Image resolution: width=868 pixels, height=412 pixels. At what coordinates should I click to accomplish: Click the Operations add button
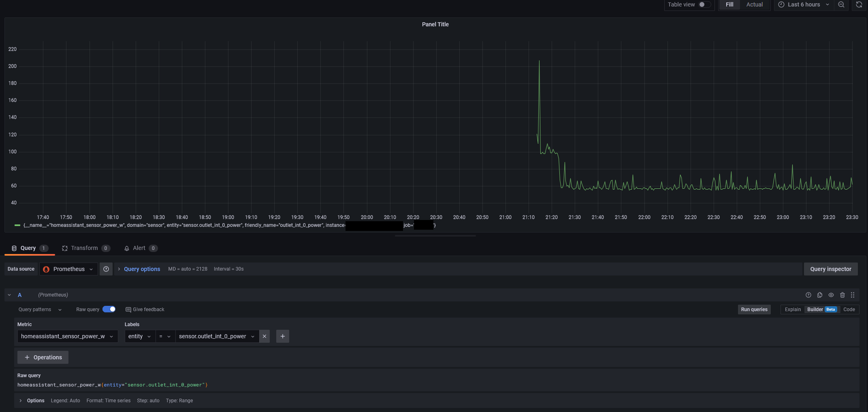coord(43,357)
